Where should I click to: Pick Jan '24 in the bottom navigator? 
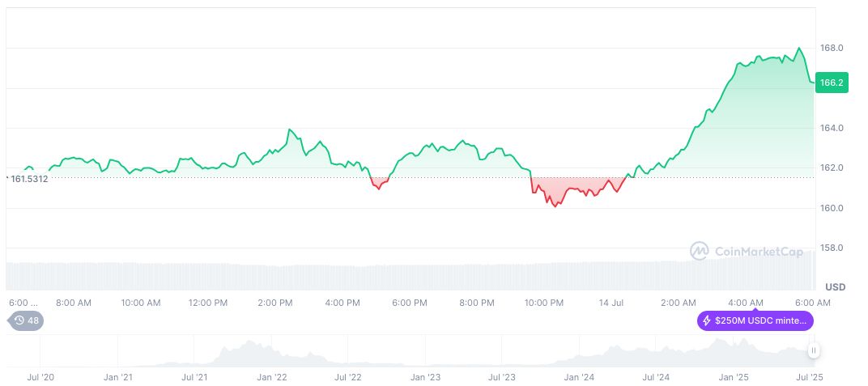pos(580,377)
